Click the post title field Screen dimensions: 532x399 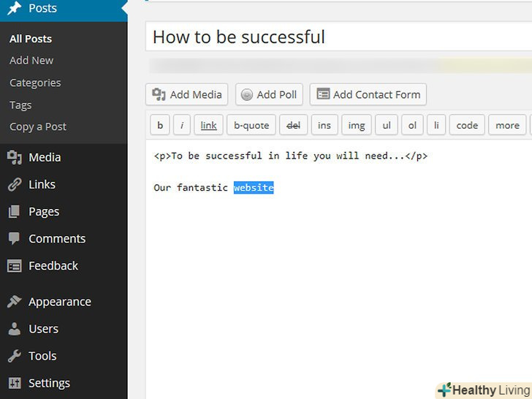[338, 37]
